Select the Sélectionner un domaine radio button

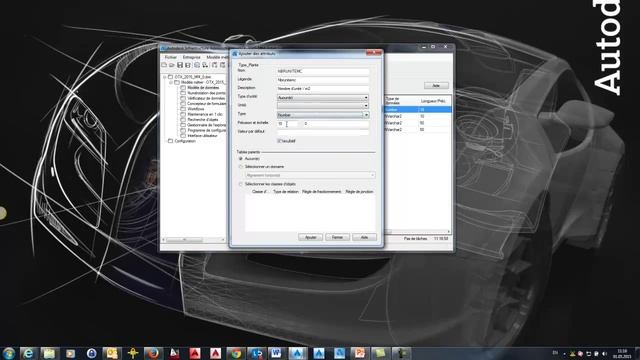[241, 167]
